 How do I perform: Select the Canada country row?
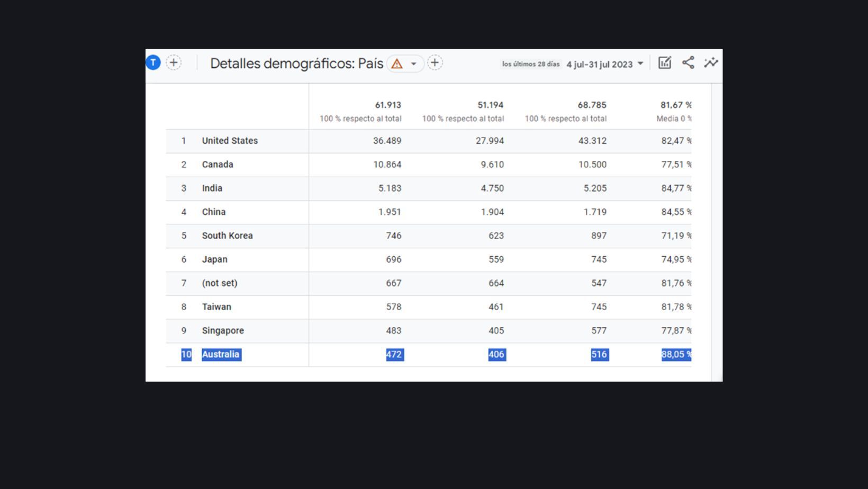point(218,165)
